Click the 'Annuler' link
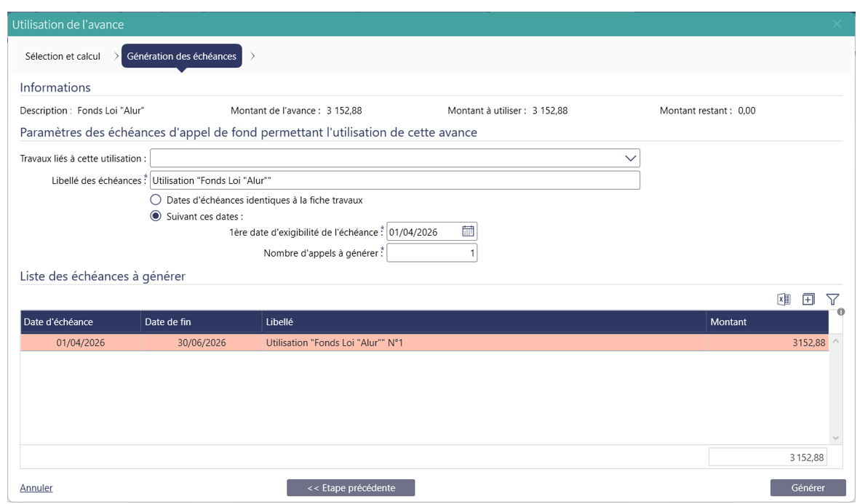This screenshot has height=504, width=860. [x=36, y=488]
